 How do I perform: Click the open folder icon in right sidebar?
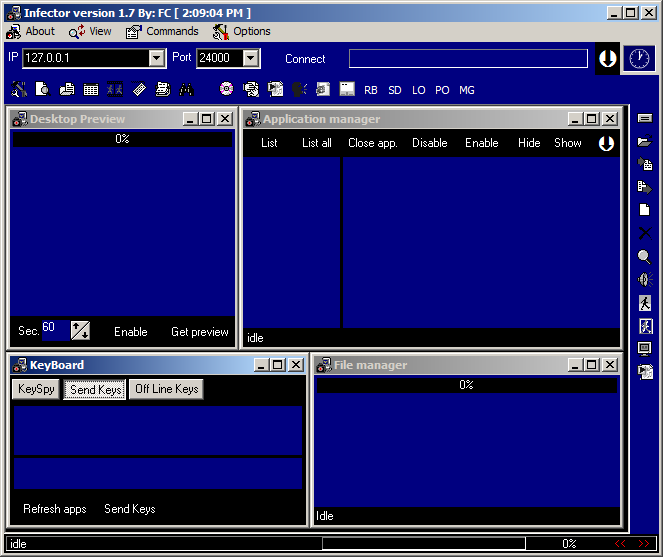click(644, 141)
